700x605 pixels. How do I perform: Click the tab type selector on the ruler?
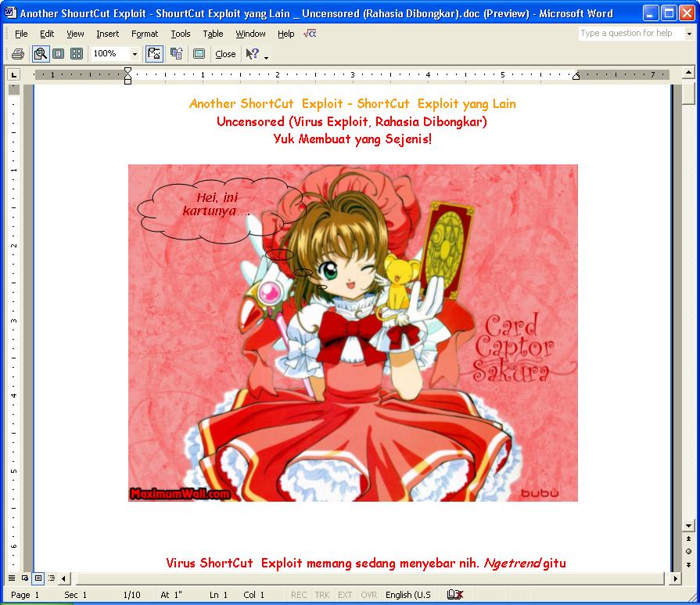pyautogui.click(x=14, y=74)
